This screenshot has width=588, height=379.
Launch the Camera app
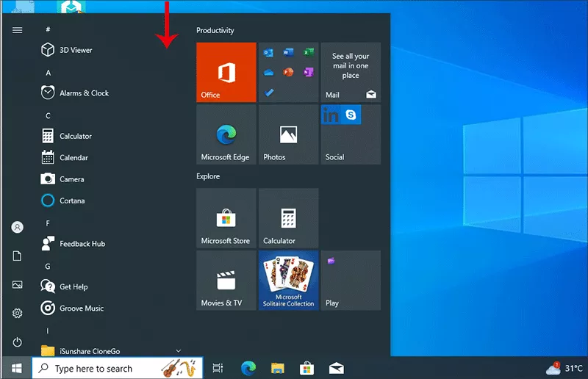[62, 179]
